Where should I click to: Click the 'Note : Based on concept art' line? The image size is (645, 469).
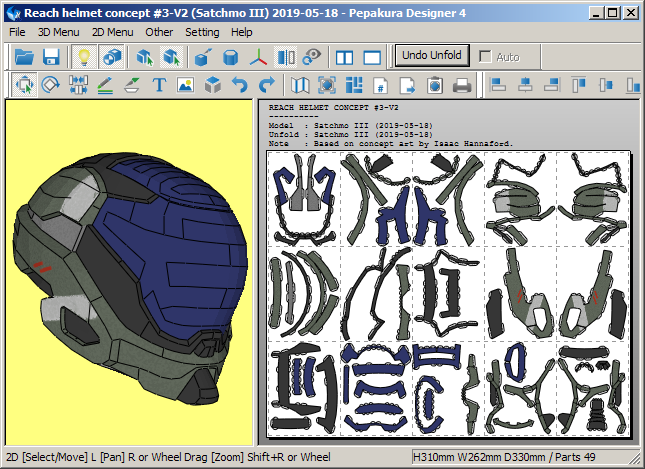(391, 144)
